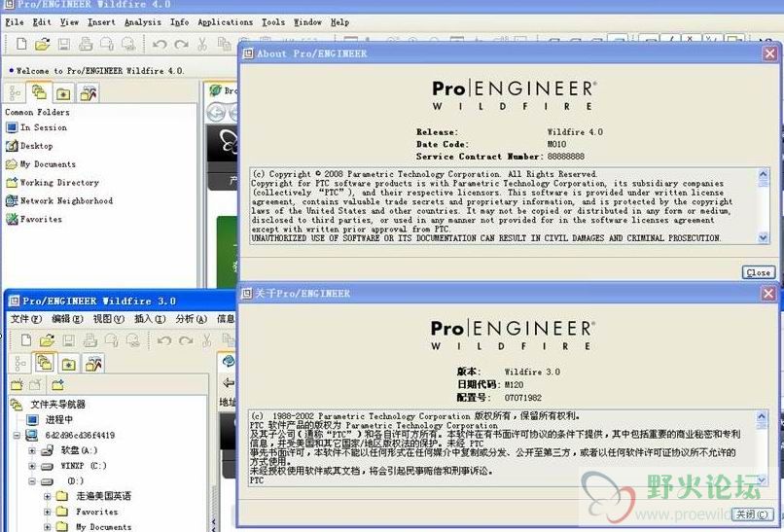Image resolution: width=784 pixels, height=532 pixels.
Task: Click Copy icon in Wildfire 4.0 toolbar
Action: pyautogui.click(x=224, y=44)
